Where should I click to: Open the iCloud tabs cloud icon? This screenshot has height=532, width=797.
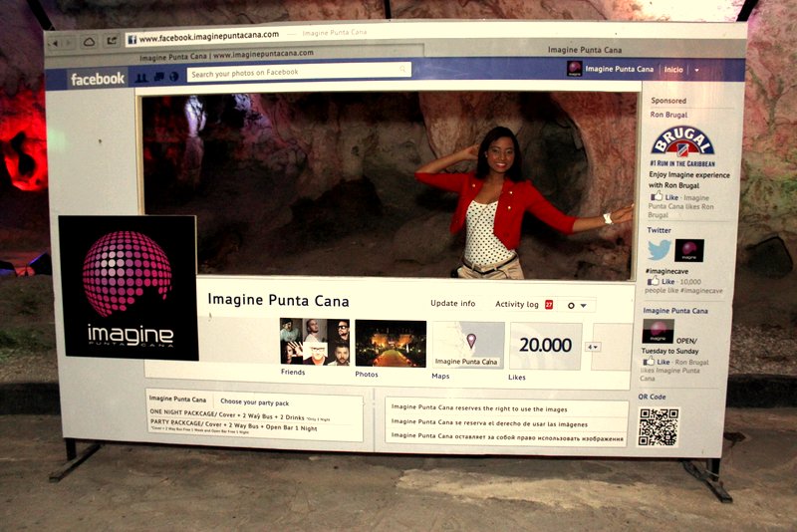[x=90, y=42]
